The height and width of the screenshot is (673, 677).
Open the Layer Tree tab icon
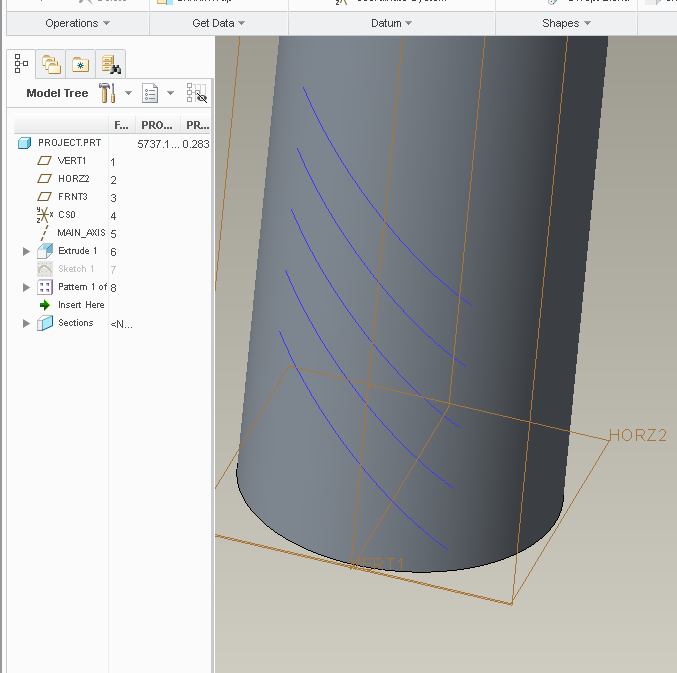click(x=51, y=64)
